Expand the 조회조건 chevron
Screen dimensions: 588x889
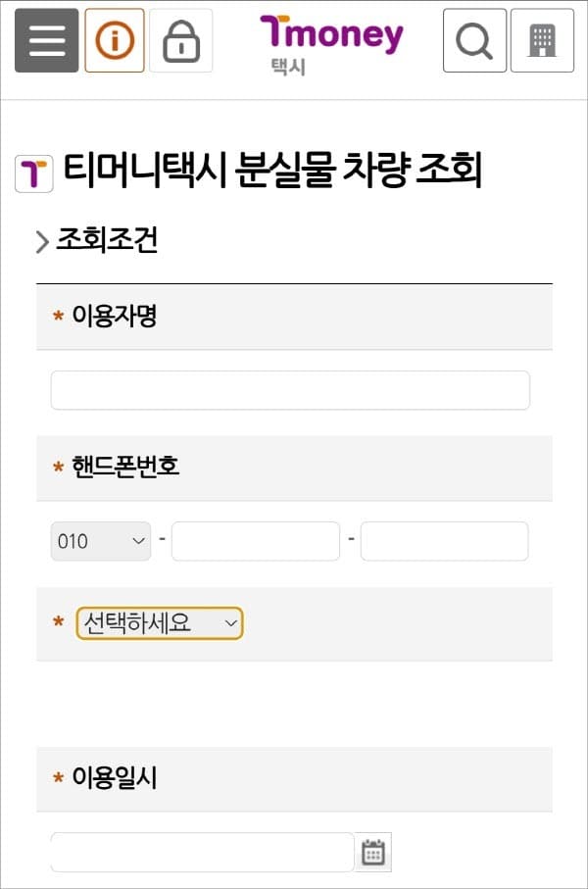[42, 242]
